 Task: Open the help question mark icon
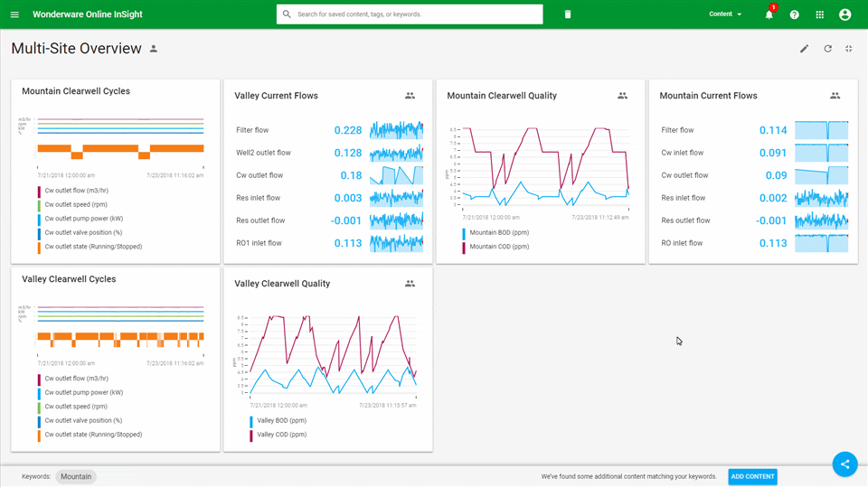[795, 14]
